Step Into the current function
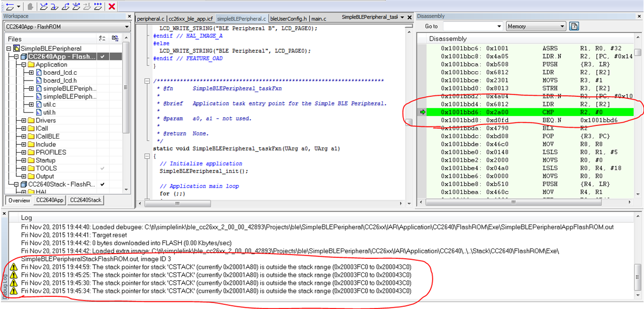 coord(54,7)
